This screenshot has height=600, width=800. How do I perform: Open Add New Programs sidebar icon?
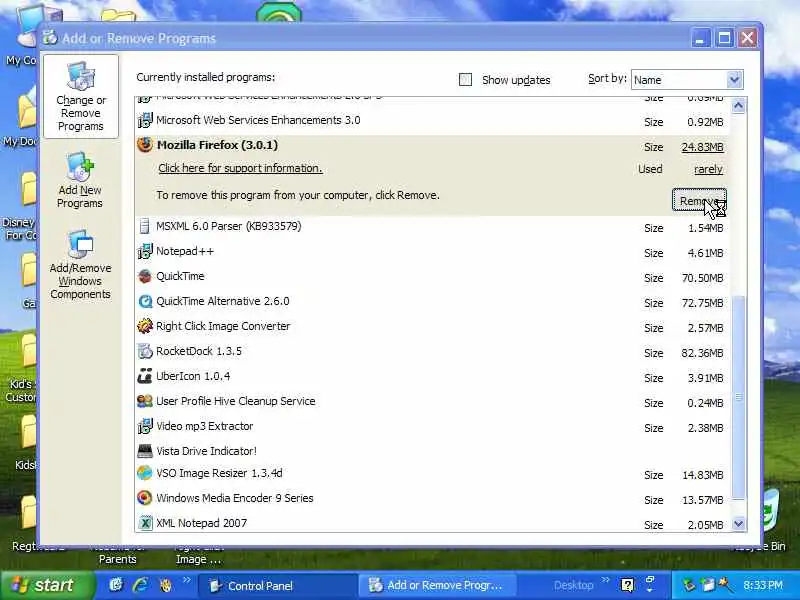(x=80, y=167)
